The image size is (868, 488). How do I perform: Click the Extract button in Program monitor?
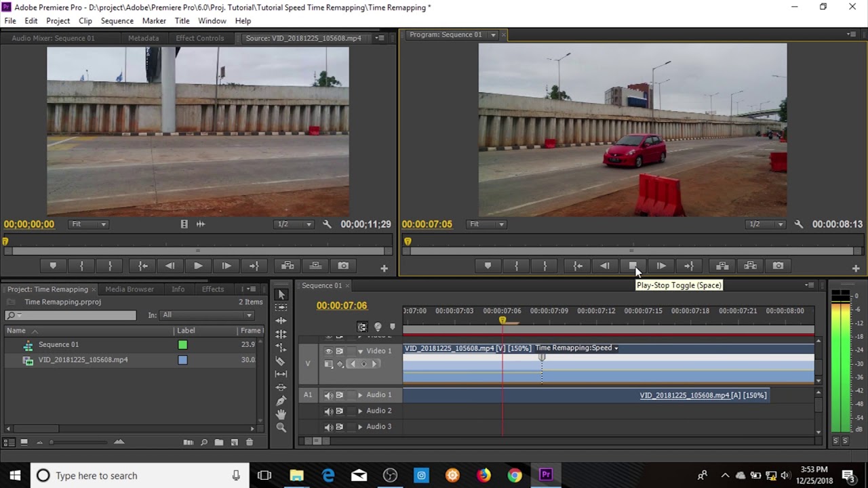pyautogui.click(x=750, y=266)
